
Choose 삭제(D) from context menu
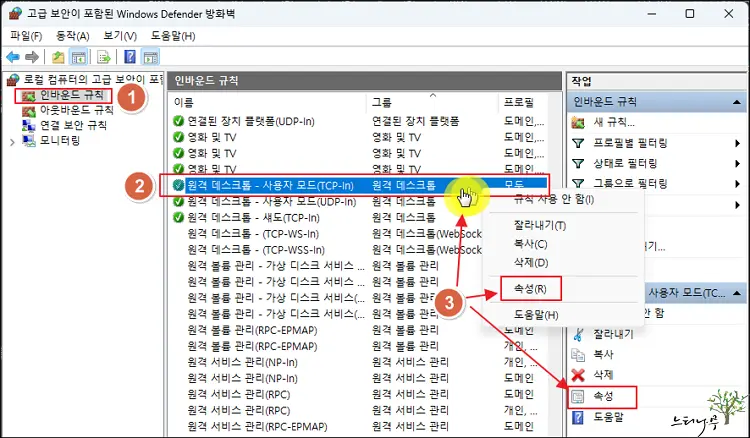[x=531, y=263]
